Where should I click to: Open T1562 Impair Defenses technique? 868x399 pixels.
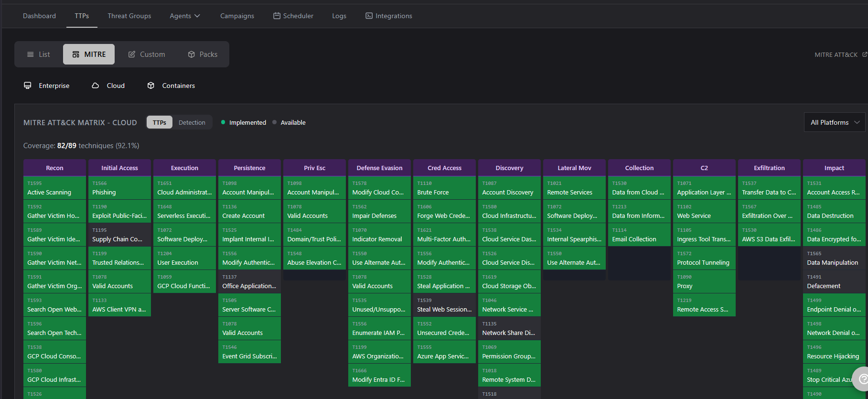pyautogui.click(x=379, y=211)
